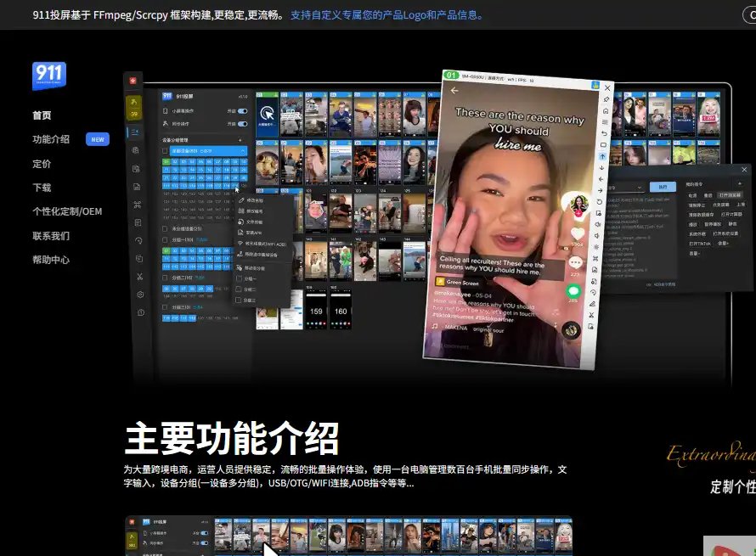Check the 分组一 checkbox in device panel
Screen dimensions: 756x556
tap(165, 240)
